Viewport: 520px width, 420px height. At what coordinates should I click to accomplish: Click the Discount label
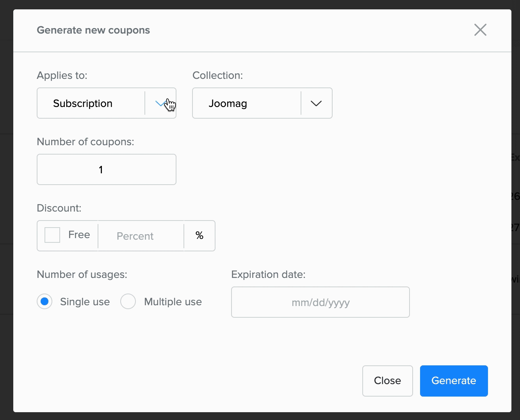(59, 208)
